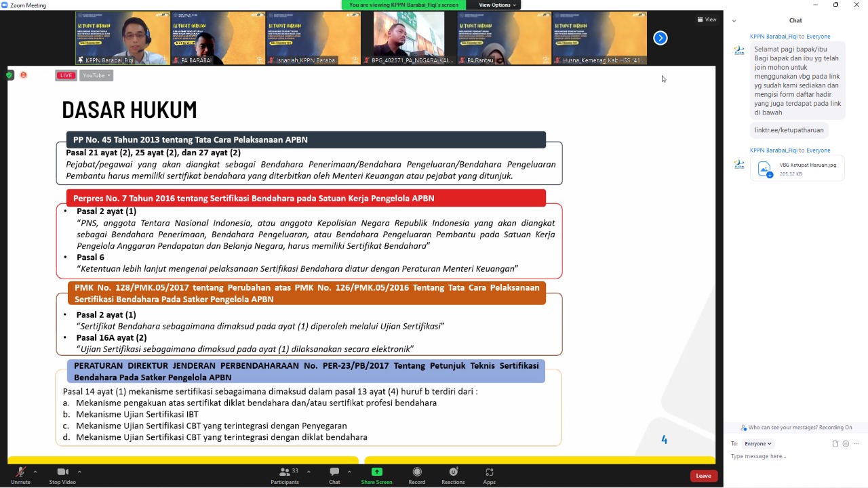
Task: Expand audio options arrow next to Unmute
Action: click(x=35, y=472)
